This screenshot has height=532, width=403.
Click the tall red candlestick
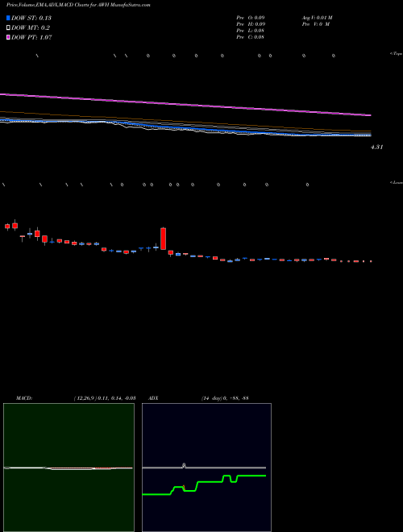pyautogui.click(x=163, y=239)
